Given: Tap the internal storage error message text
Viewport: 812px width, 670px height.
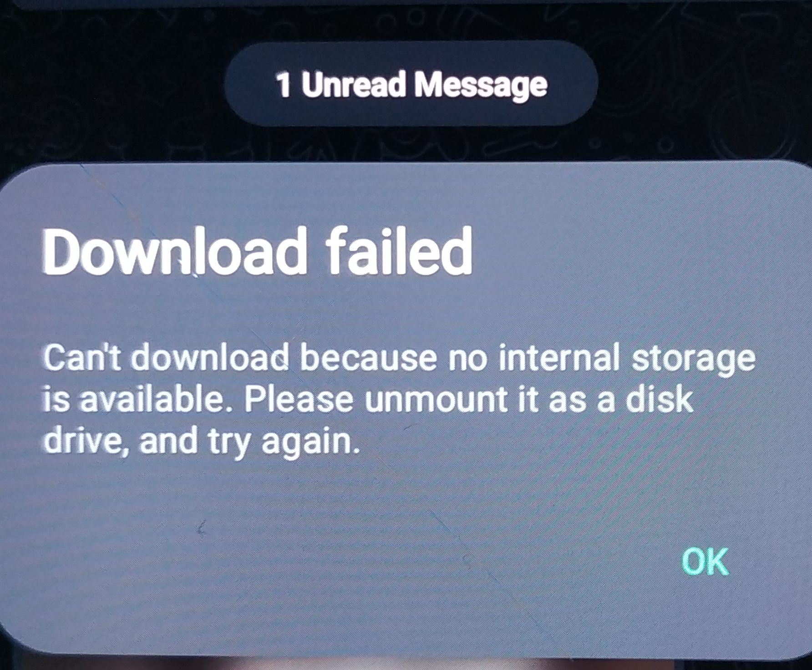Looking at the screenshot, I should [x=398, y=399].
